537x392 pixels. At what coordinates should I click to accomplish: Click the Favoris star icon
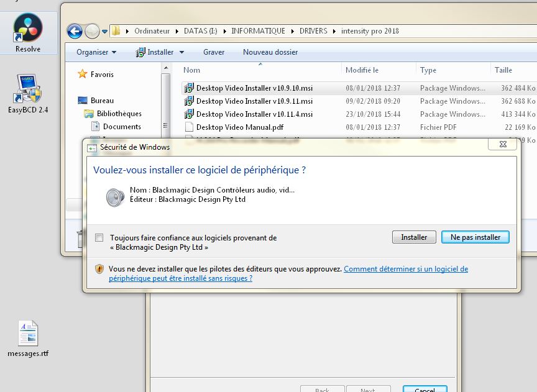tap(82, 73)
